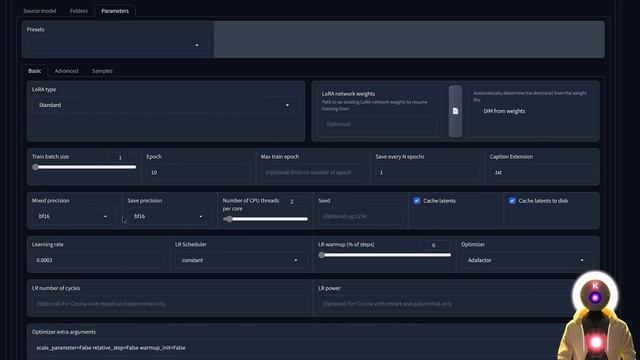
Task: Click the LR number of cycles field
Action: pyautogui.click(x=169, y=304)
